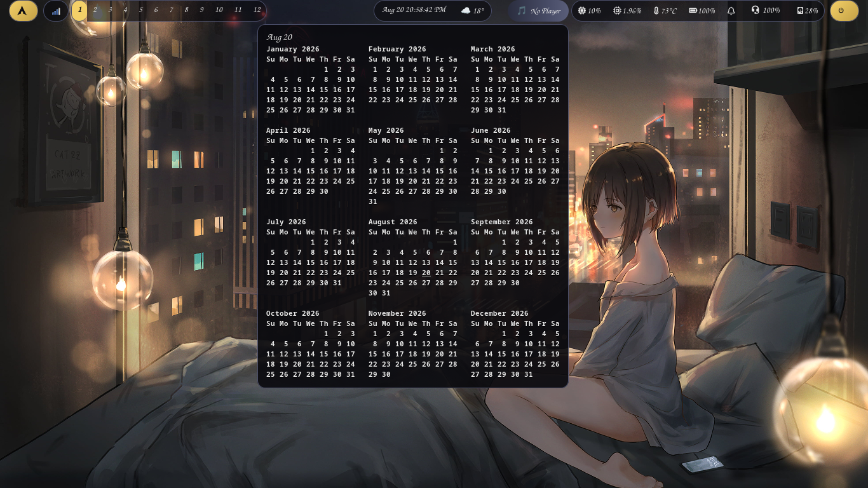Image resolution: width=868 pixels, height=488 pixels.
Task: Click the No Player music module
Action: coord(539,11)
